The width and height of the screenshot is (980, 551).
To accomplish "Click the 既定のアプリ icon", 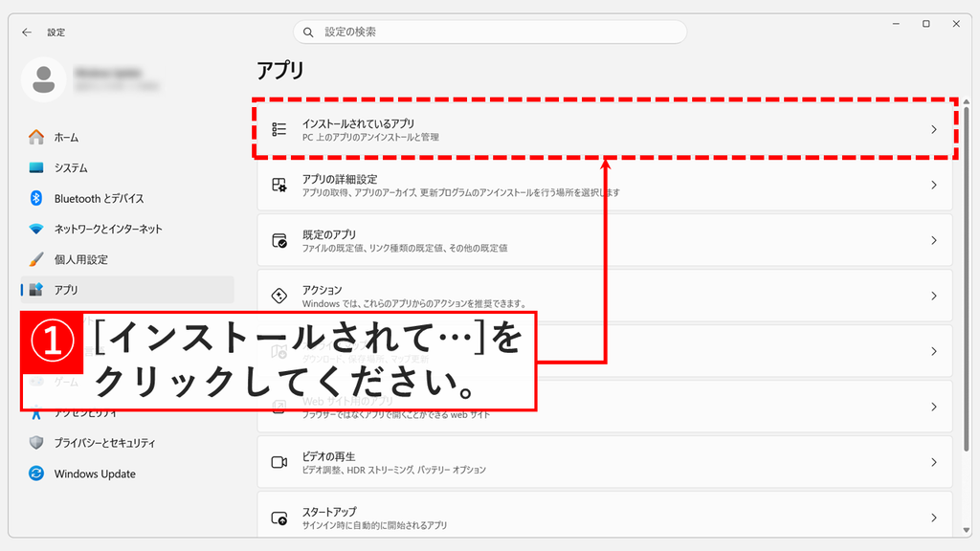I will pos(278,240).
